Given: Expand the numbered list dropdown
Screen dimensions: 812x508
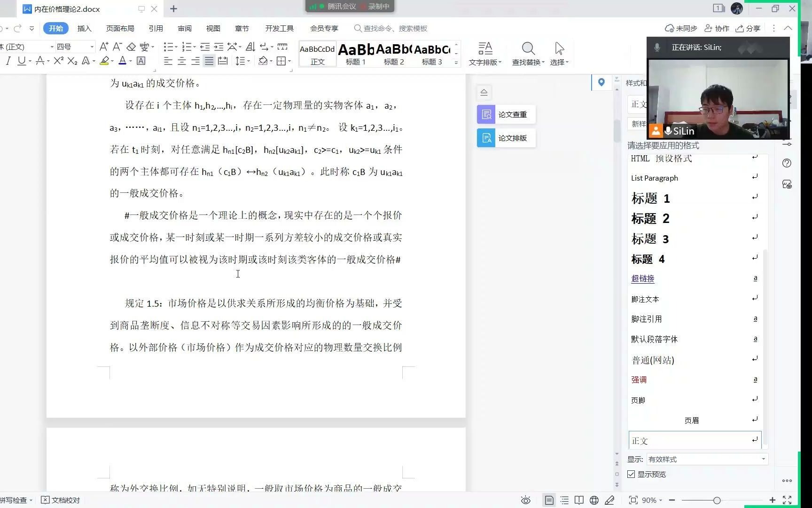Looking at the screenshot, I should [195, 47].
